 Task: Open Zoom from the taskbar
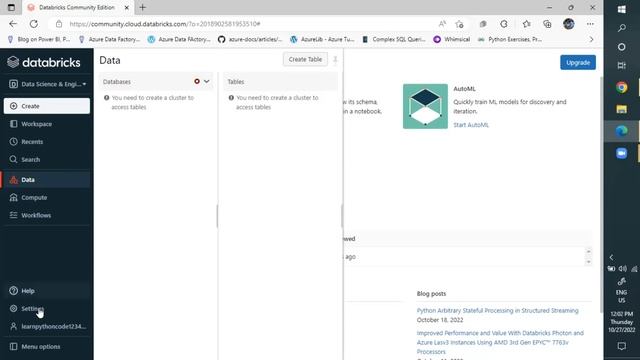(622, 153)
